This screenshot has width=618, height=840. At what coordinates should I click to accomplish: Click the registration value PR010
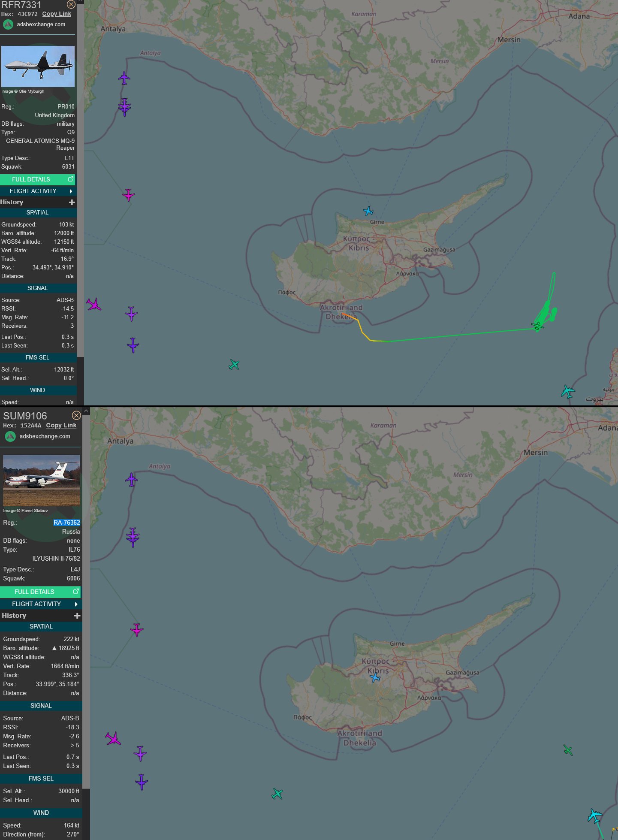pyautogui.click(x=66, y=106)
